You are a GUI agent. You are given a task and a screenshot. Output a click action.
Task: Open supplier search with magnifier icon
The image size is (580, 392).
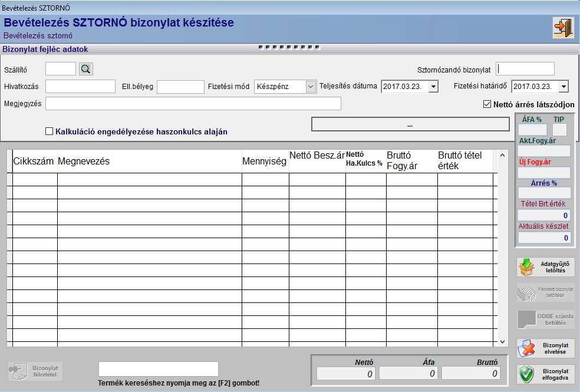click(x=86, y=69)
